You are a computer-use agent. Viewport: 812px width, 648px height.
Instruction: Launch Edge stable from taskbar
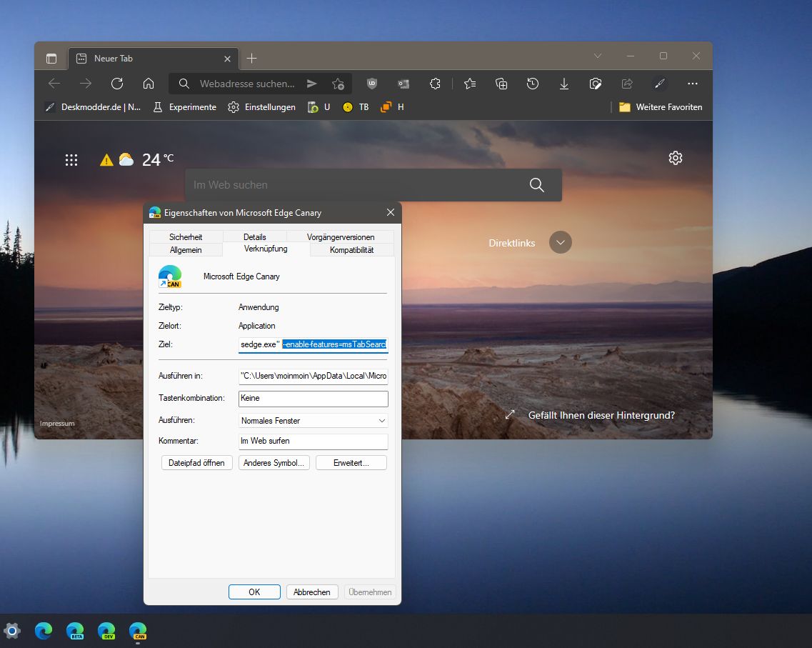pos(44,631)
